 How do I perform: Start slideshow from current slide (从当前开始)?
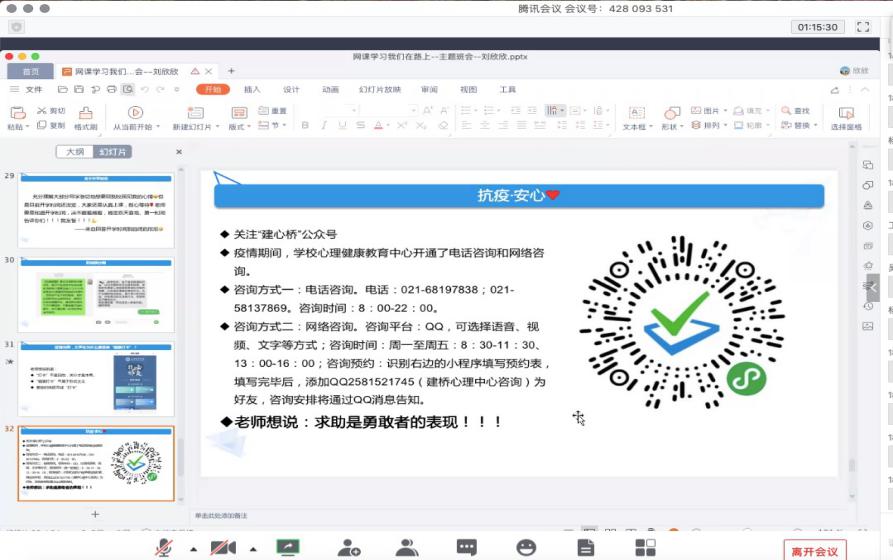pyautogui.click(x=133, y=118)
